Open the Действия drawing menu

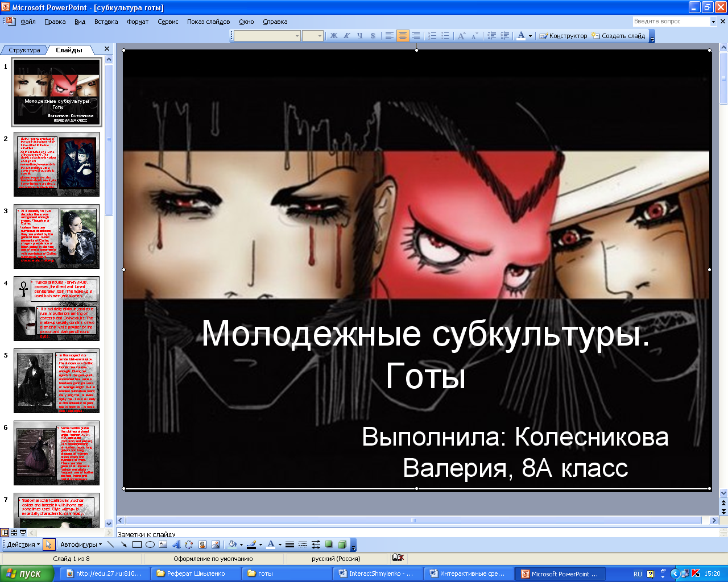point(23,544)
